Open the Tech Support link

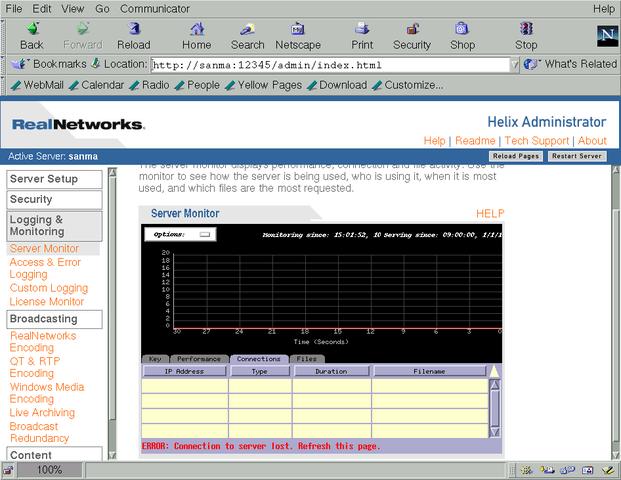coord(537,141)
